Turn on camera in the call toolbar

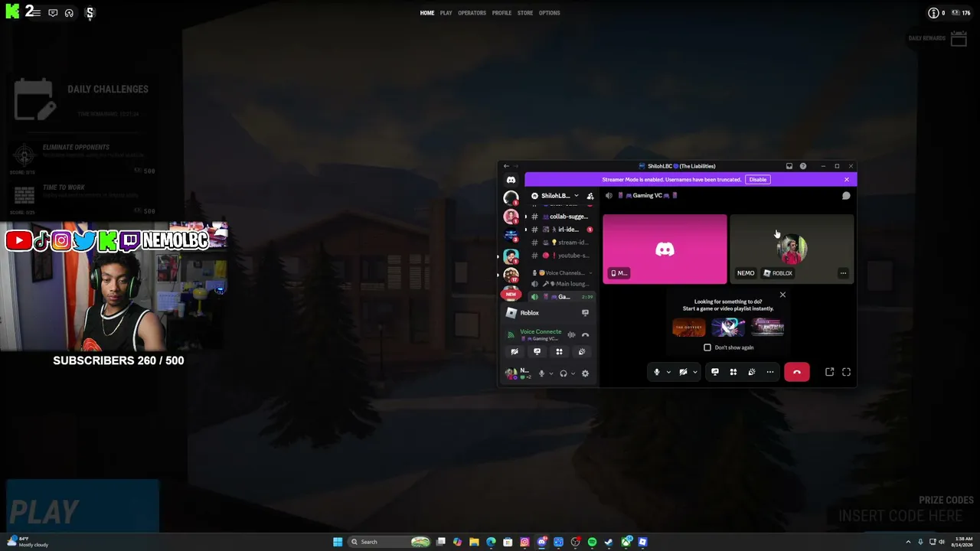click(x=683, y=372)
